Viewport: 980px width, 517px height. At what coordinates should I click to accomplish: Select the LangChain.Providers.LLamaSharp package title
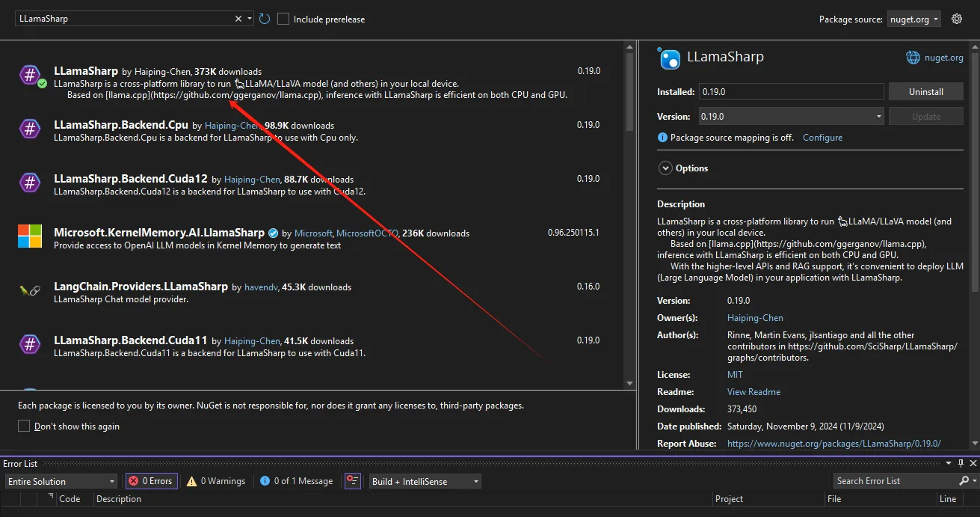tap(141, 287)
